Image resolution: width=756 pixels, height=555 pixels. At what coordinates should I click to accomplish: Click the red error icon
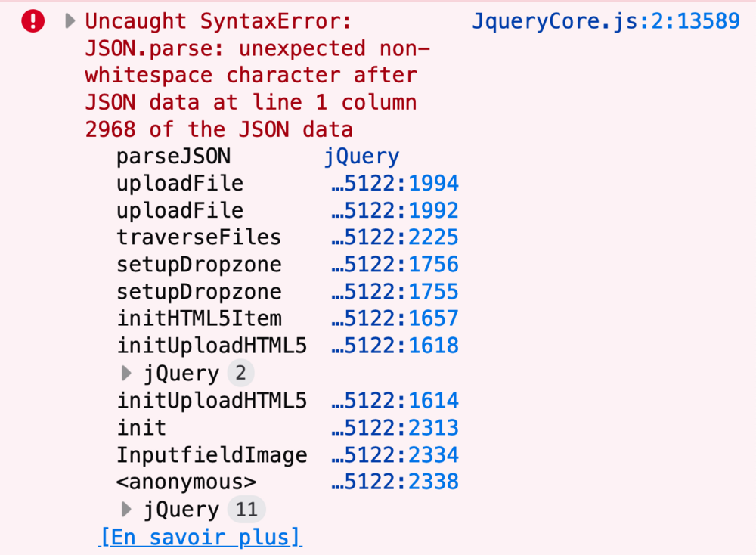click(33, 22)
